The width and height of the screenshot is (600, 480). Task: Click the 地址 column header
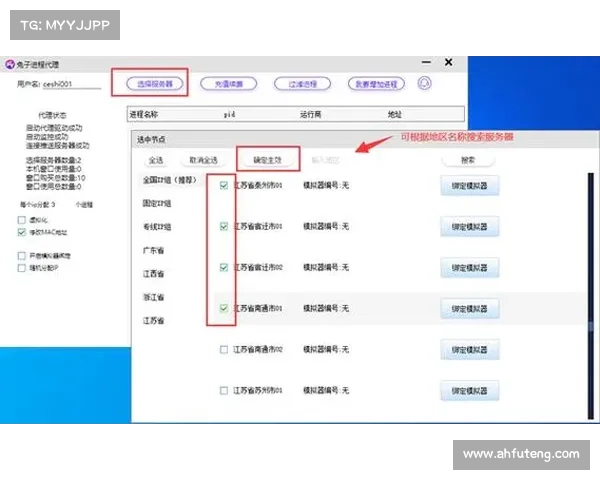point(395,114)
